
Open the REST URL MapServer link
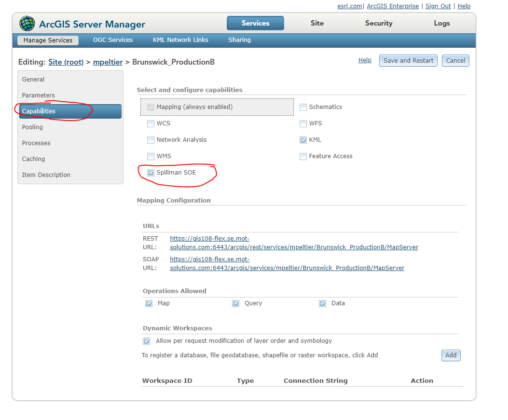coord(294,243)
